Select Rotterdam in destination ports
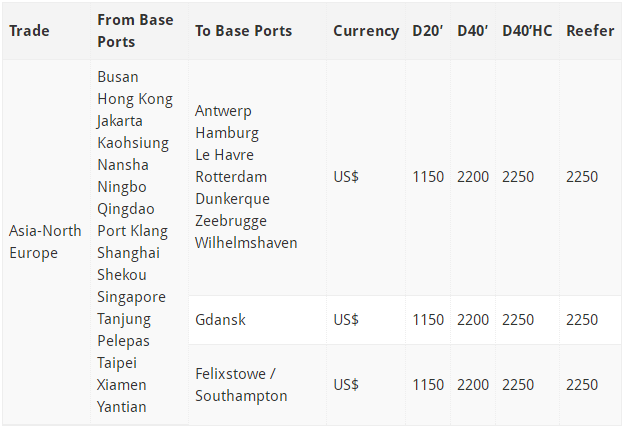Screen dimensions: 625x428 [x=231, y=177]
